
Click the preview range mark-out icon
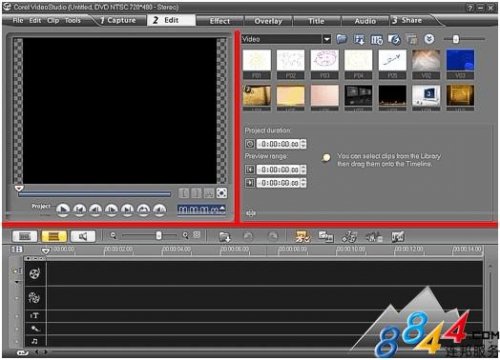(x=250, y=183)
